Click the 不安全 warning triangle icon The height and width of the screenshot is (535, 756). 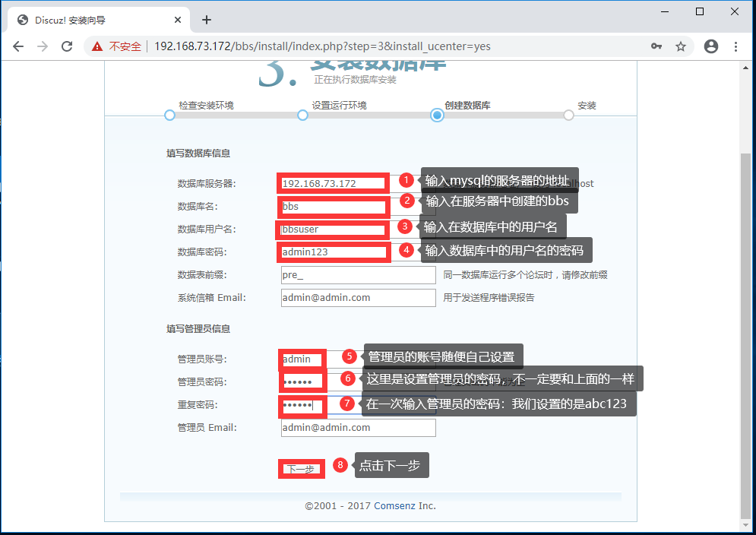pos(96,46)
